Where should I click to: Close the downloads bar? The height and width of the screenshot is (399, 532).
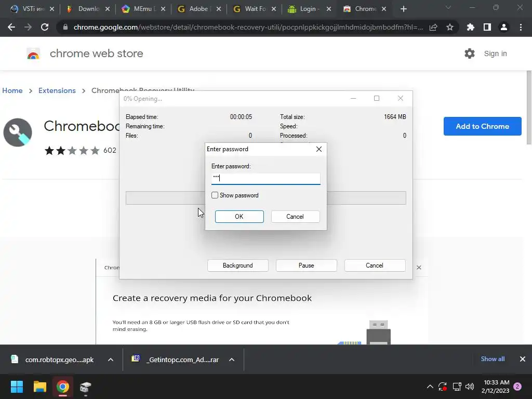point(523,359)
